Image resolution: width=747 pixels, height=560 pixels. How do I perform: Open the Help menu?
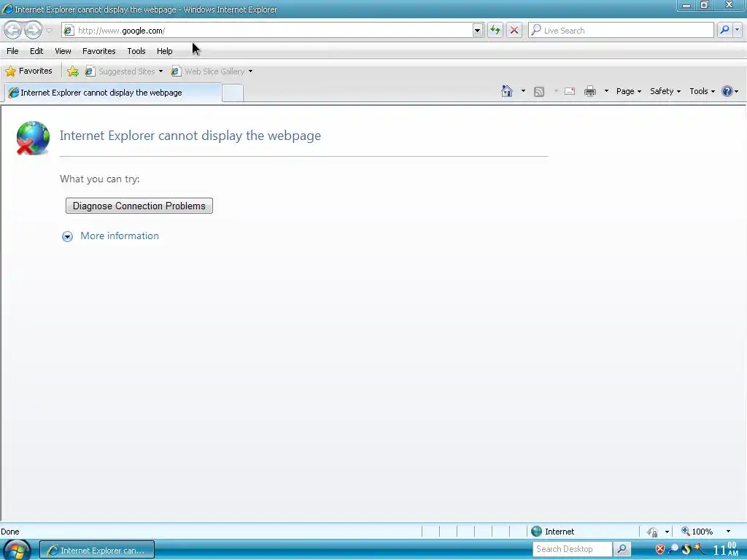164,51
